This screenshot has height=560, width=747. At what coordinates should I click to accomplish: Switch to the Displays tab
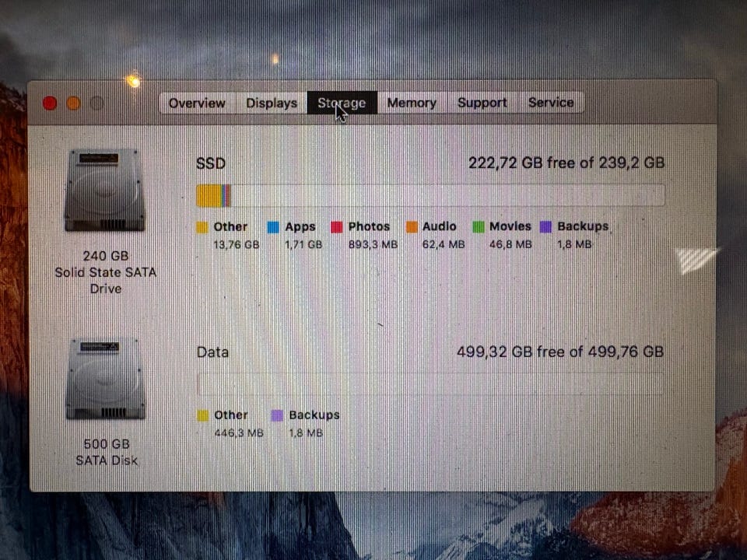pyautogui.click(x=272, y=103)
